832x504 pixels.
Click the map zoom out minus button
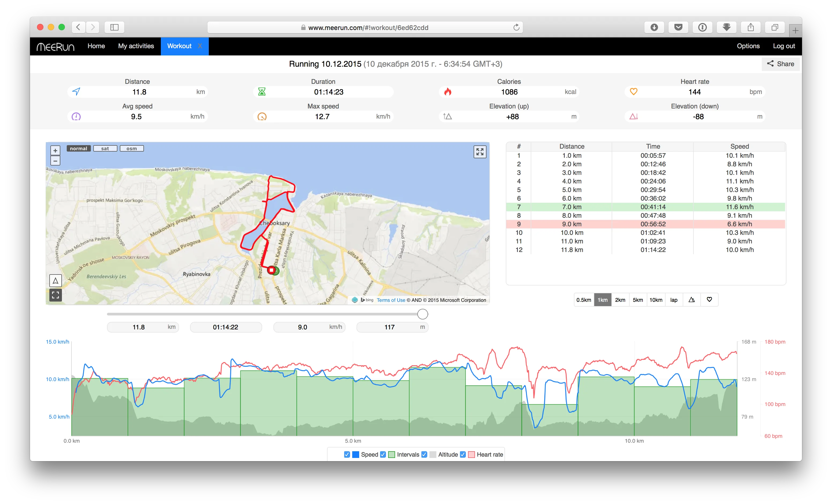[55, 161]
